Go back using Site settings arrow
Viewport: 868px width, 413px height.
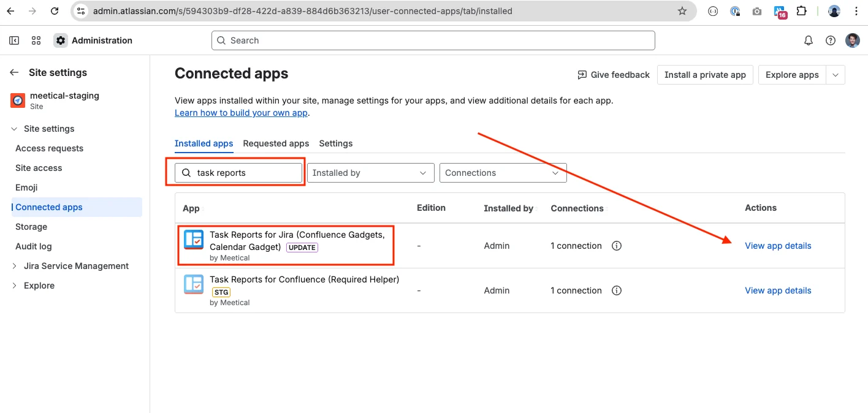point(14,72)
